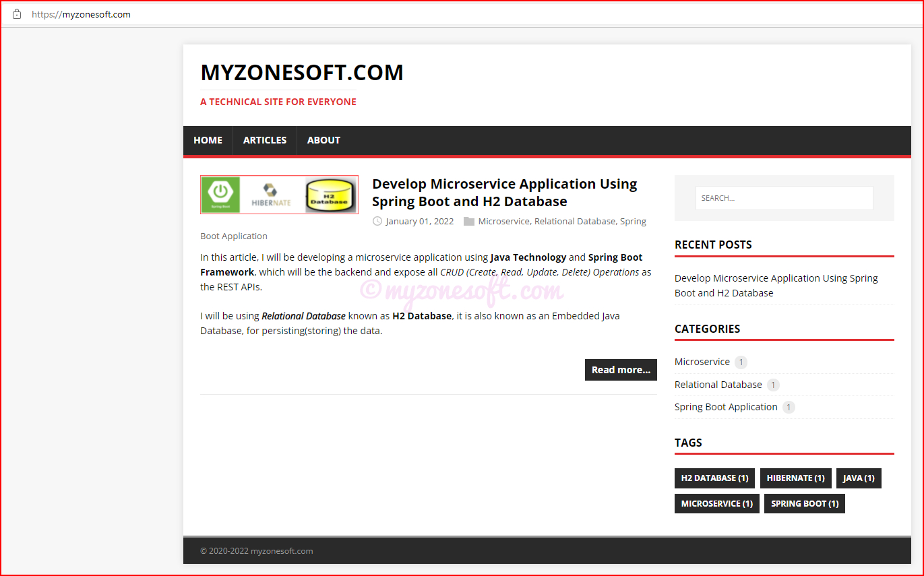The width and height of the screenshot is (924, 576).
Task: Focus the Search input field
Action: coord(784,198)
